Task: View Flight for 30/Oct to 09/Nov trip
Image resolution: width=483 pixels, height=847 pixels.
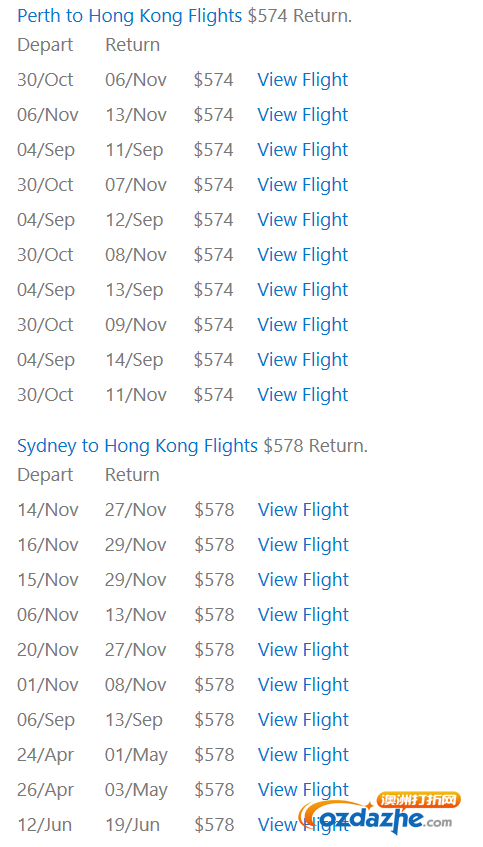Action: point(303,325)
